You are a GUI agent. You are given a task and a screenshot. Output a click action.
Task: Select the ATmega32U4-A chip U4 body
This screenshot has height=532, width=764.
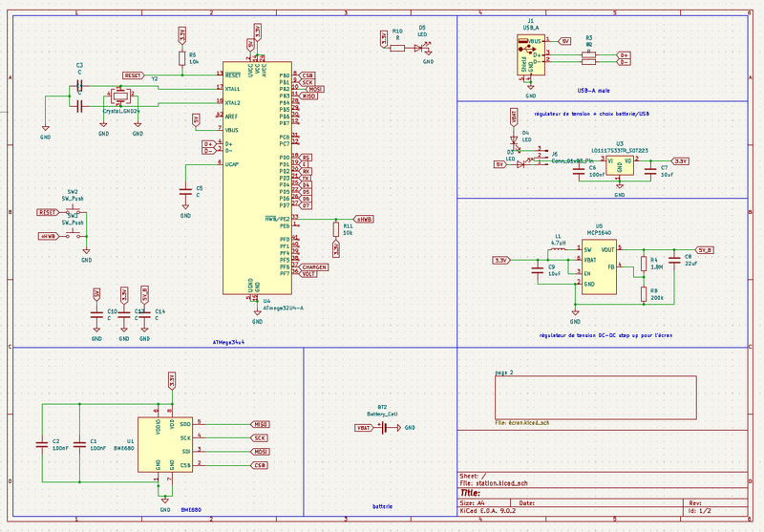pyautogui.click(x=257, y=178)
